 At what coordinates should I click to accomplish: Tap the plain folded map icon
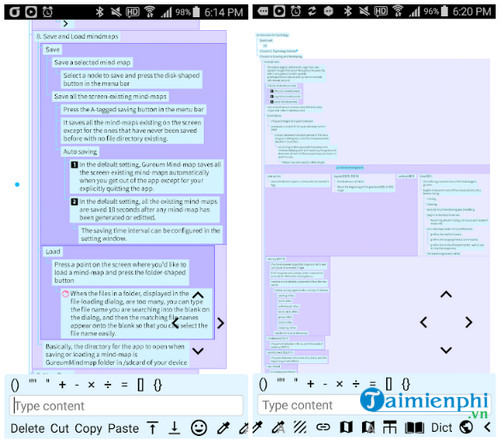click(x=346, y=427)
